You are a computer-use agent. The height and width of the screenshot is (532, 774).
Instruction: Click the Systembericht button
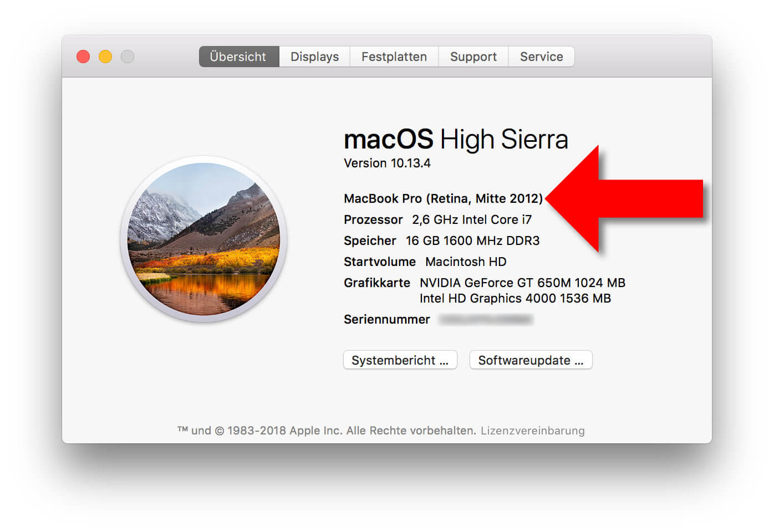point(400,360)
